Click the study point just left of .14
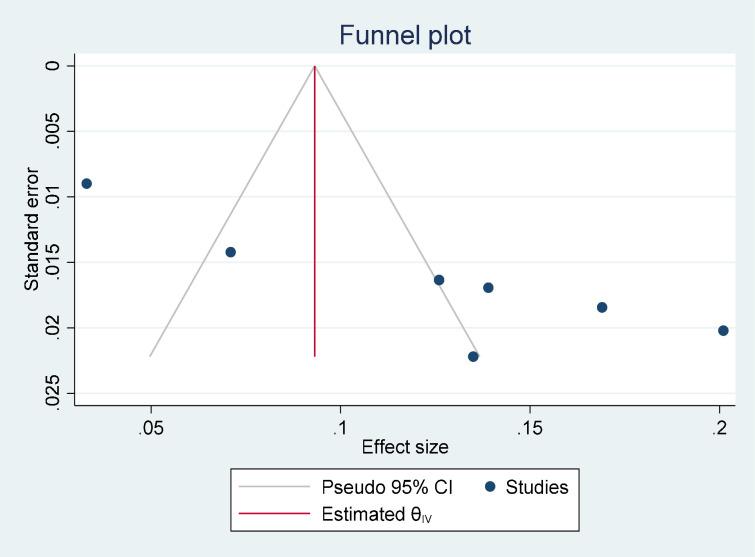 coord(488,288)
